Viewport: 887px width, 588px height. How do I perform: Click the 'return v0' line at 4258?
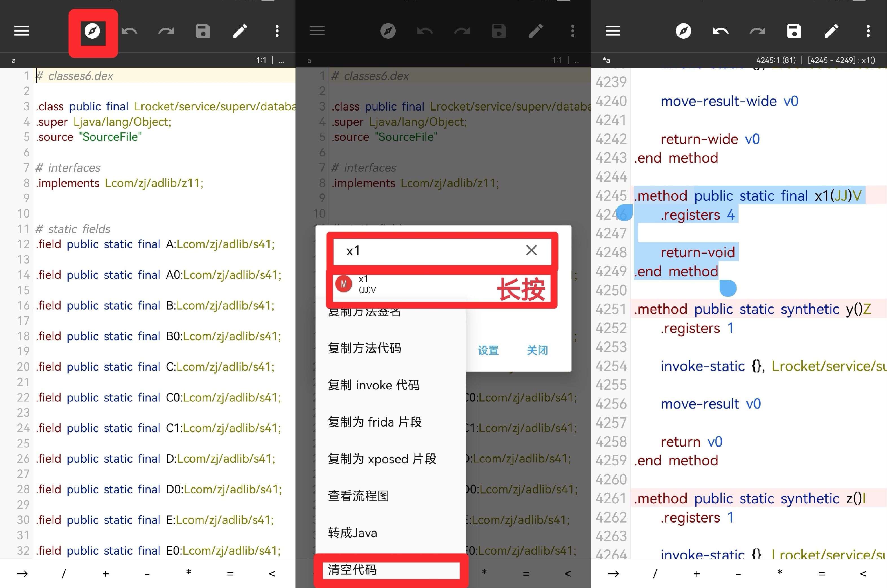(691, 442)
